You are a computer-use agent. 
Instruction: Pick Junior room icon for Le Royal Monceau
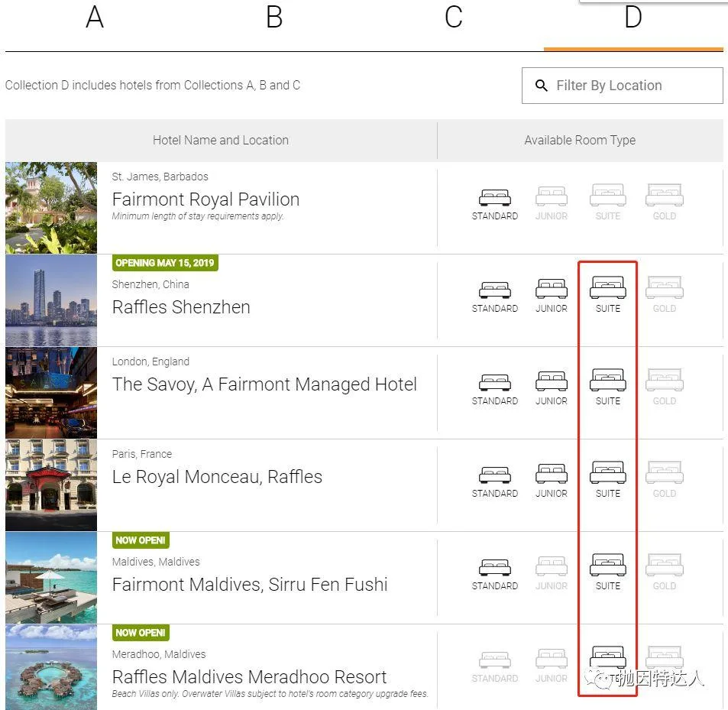(551, 475)
